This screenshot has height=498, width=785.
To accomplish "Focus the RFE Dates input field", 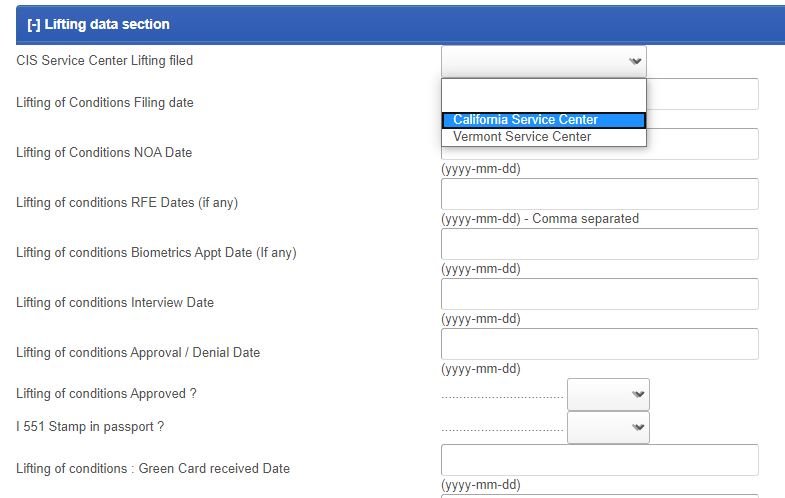I will coord(600,194).
